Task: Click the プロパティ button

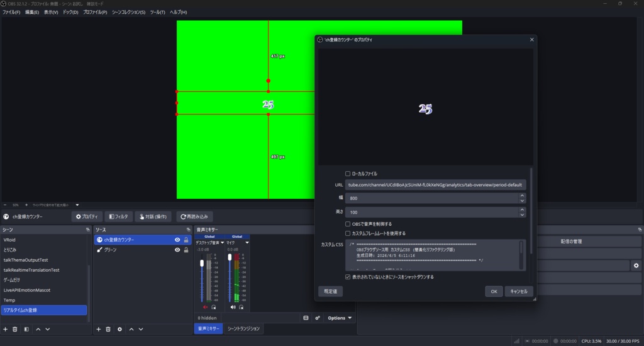Action: click(x=87, y=216)
